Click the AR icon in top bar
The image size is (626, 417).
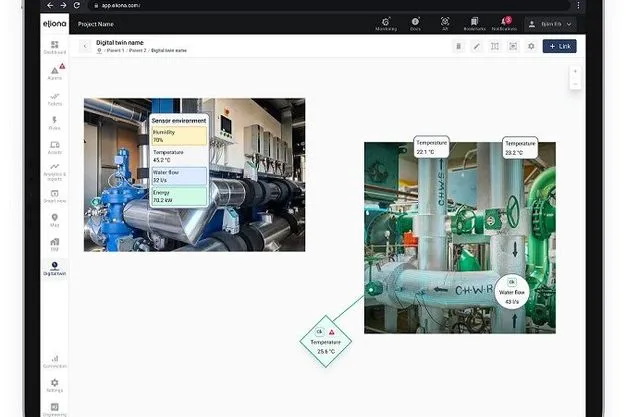coord(445,24)
